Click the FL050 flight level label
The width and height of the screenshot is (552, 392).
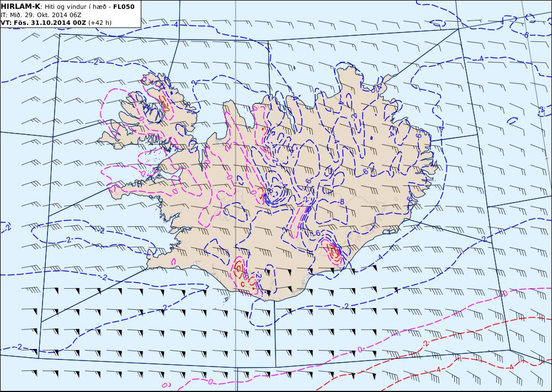124,7
